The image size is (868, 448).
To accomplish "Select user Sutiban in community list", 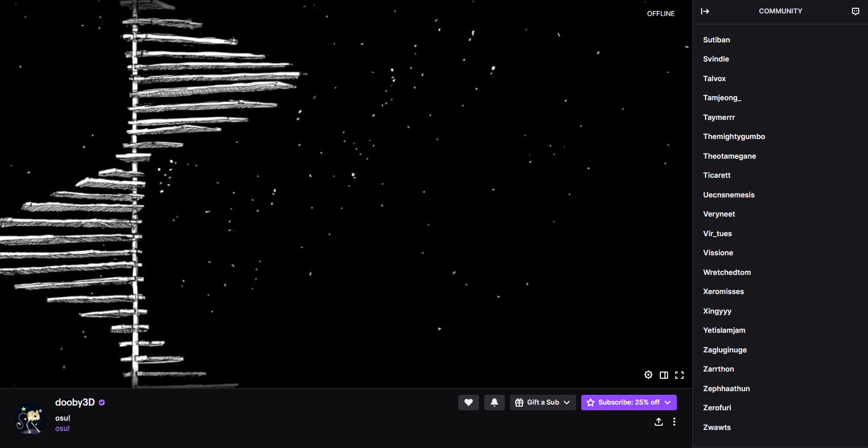I will point(717,40).
